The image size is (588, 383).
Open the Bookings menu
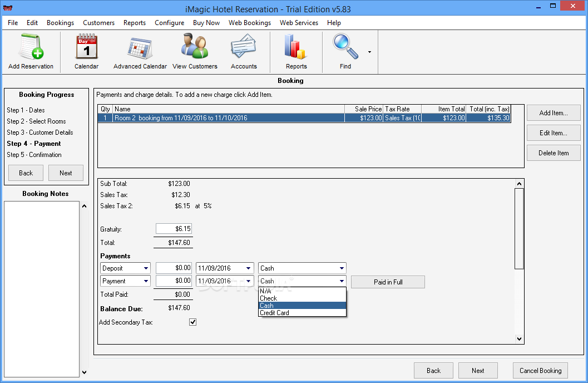[61, 22]
